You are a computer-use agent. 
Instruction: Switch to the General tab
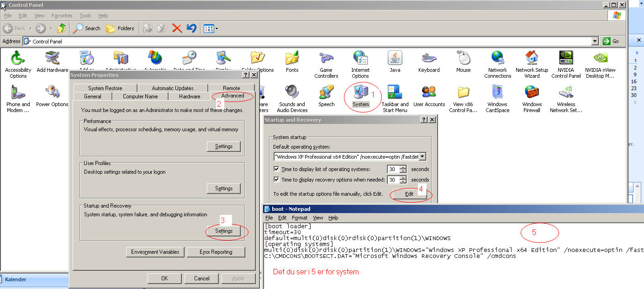point(93,96)
